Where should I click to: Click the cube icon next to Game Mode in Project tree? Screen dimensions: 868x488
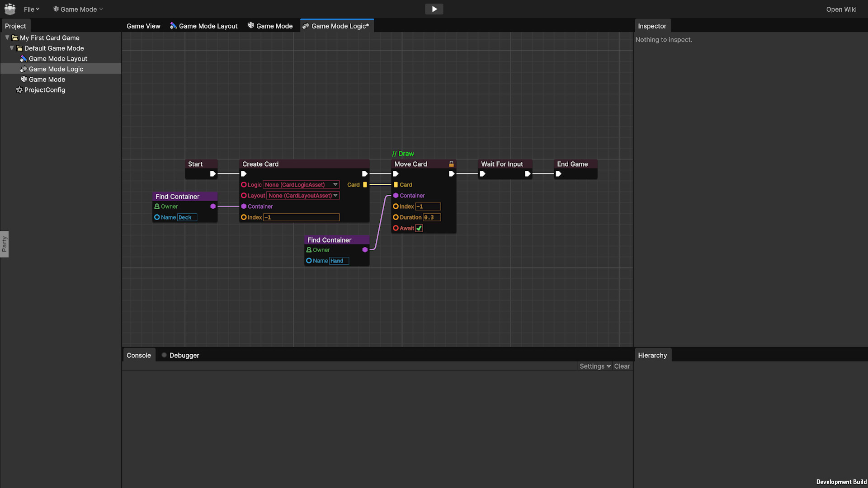tap(24, 79)
